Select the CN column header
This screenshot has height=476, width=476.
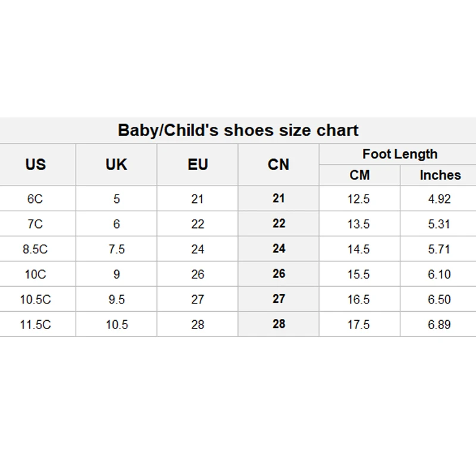[x=278, y=164]
